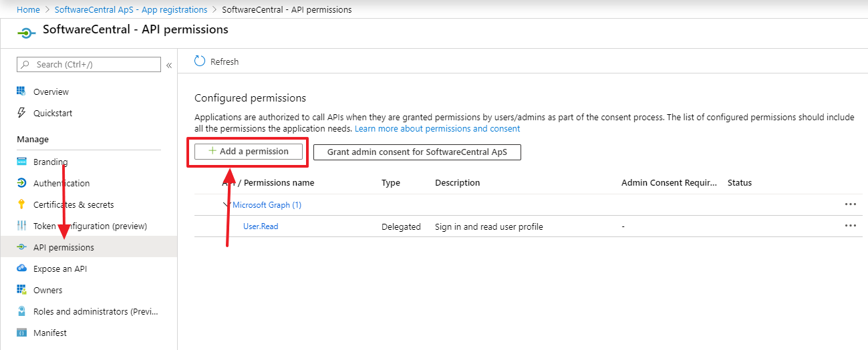The width and height of the screenshot is (868, 350).
Task: Click the Quickstart lightning icon
Action: pyautogui.click(x=21, y=113)
